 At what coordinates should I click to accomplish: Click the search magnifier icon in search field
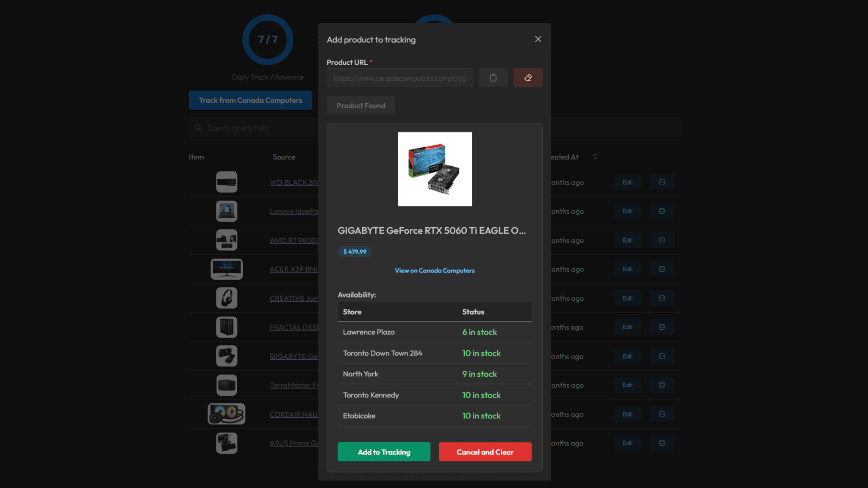coord(198,128)
